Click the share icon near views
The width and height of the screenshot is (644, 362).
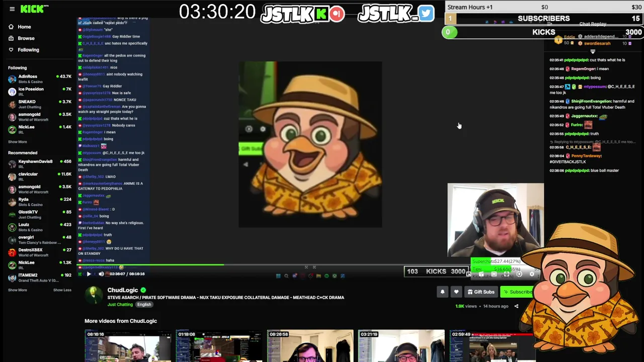516,306
